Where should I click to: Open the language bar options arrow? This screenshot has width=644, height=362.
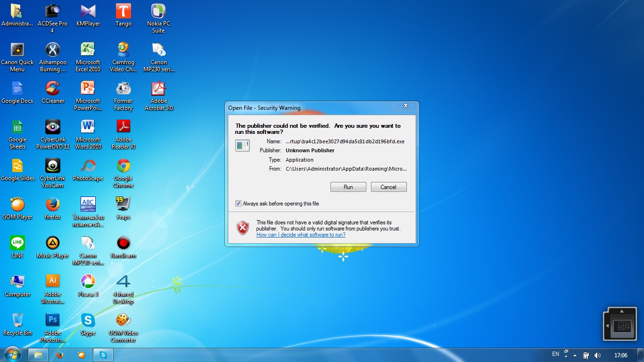(566, 357)
